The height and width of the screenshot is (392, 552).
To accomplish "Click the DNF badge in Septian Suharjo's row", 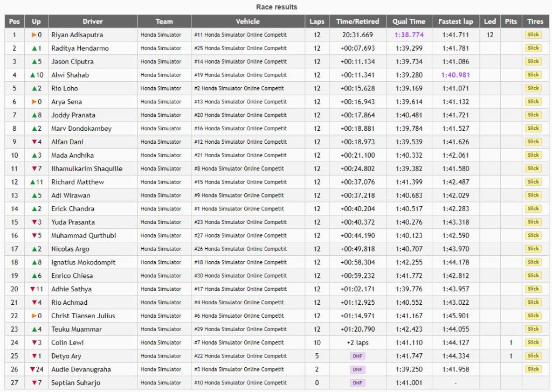I will point(357,383).
